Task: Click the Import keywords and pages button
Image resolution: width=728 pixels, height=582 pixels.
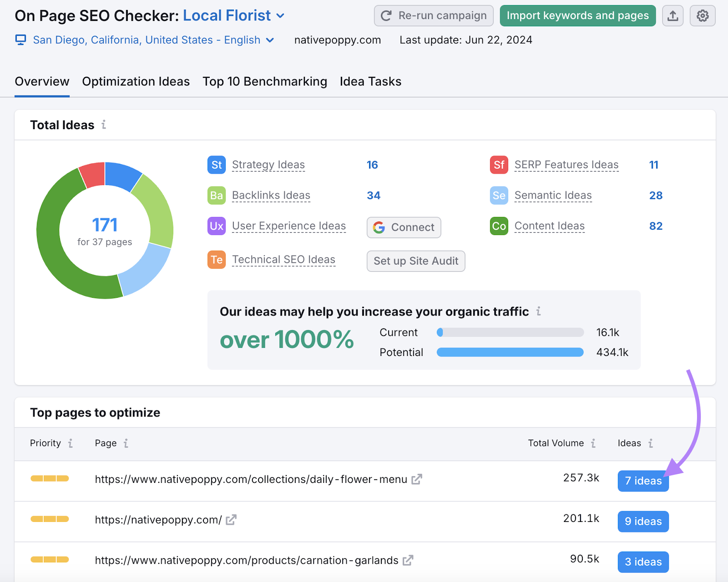Action: (577, 15)
